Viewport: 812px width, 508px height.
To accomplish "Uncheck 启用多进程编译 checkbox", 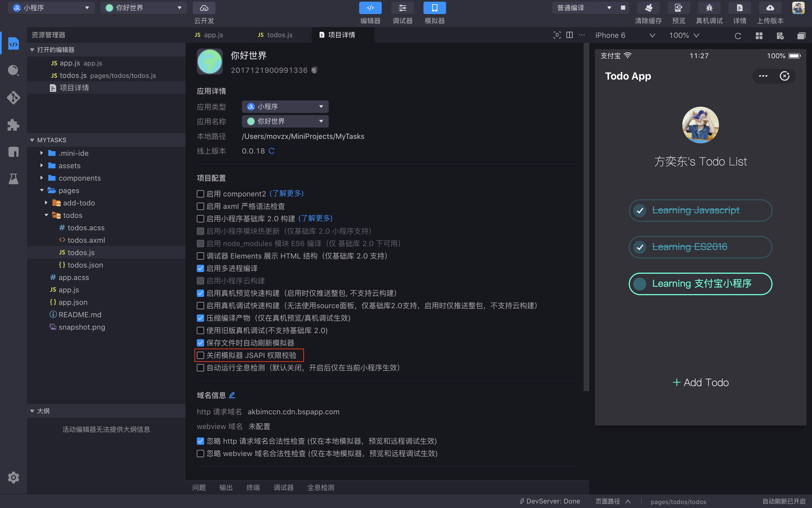I will point(200,268).
